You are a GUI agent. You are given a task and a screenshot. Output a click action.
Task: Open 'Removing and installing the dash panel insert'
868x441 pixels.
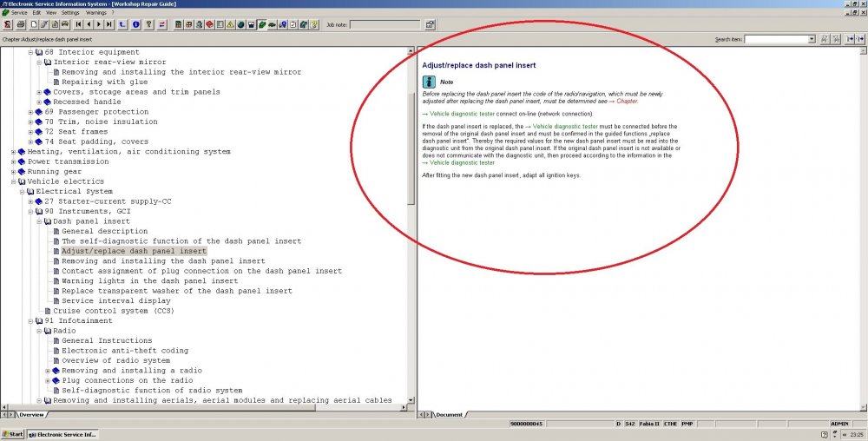(x=163, y=261)
